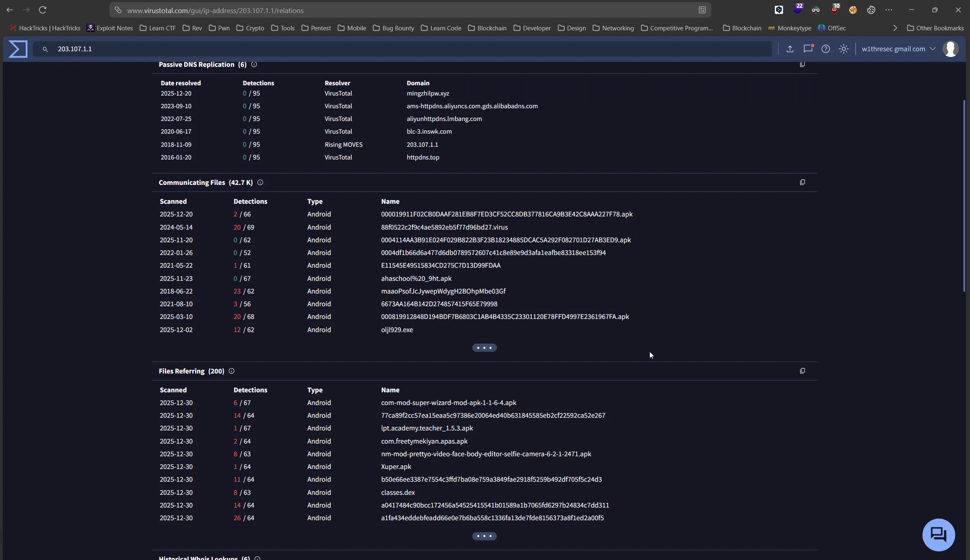This screenshot has width=970, height=560.
Task: Expand w1thresec account dropdown menu
Action: (x=932, y=49)
